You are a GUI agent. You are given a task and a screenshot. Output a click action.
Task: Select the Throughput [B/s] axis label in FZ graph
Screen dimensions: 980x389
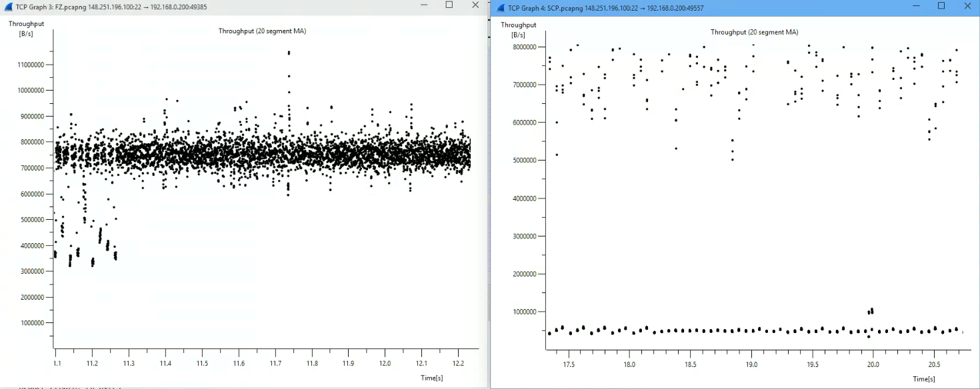(x=21, y=28)
